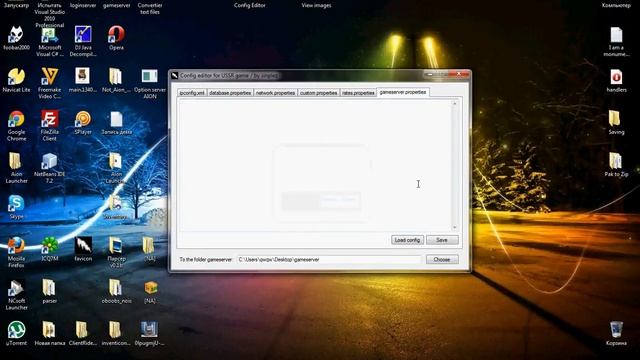
Task: Open the foobar2000 desktop shortcut
Action: 16,35
